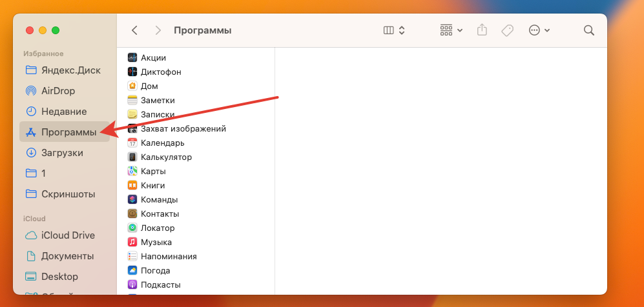The height and width of the screenshot is (307, 644).
Task: Expand the grouping options dropdown
Action: (452, 30)
